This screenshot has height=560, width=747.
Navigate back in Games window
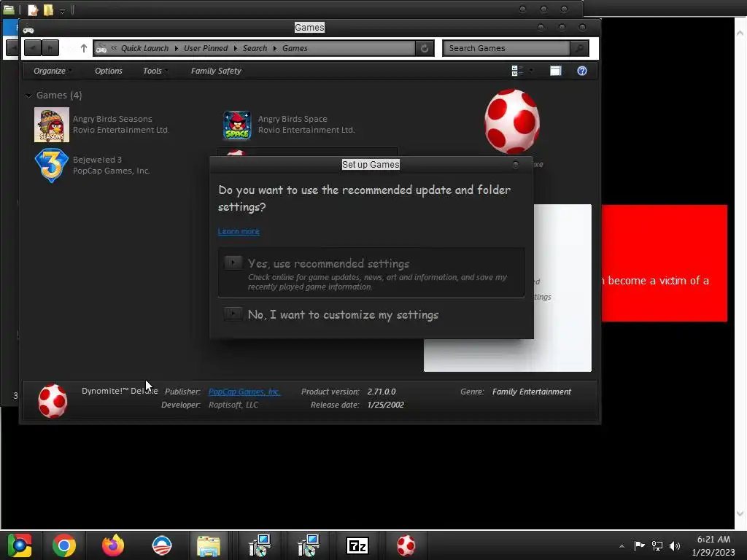pos(32,48)
